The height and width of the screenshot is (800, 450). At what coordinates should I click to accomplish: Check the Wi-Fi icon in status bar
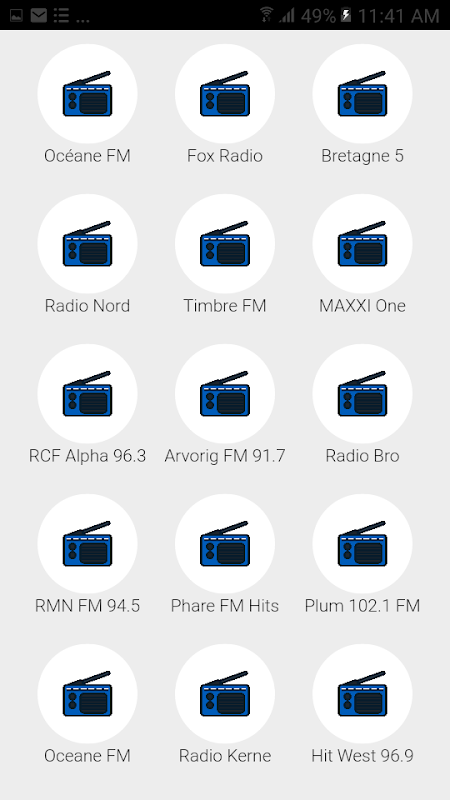coord(266,15)
